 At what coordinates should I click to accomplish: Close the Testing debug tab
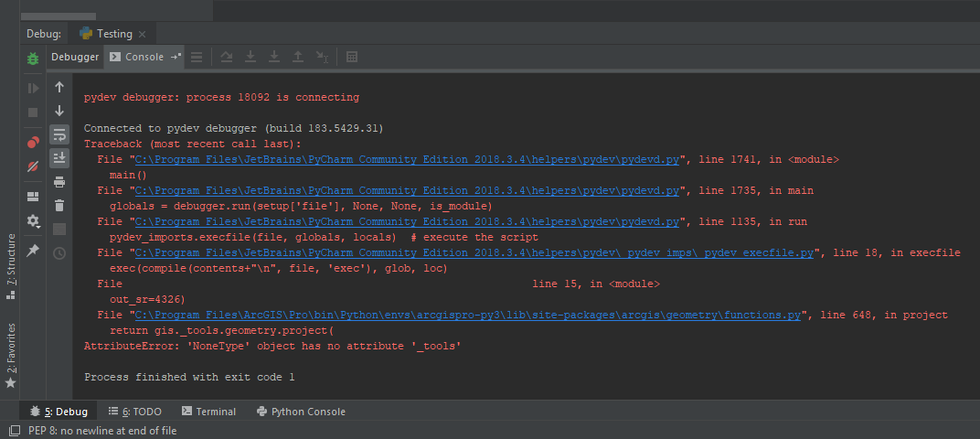[142, 35]
